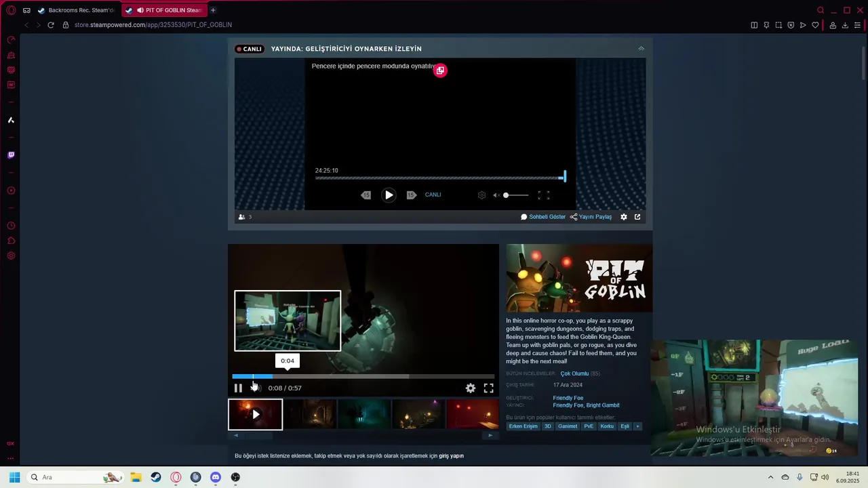The width and height of the screenshot is (868, 488).
Task: Open the new tab plus button
Action: pos(213,10)
